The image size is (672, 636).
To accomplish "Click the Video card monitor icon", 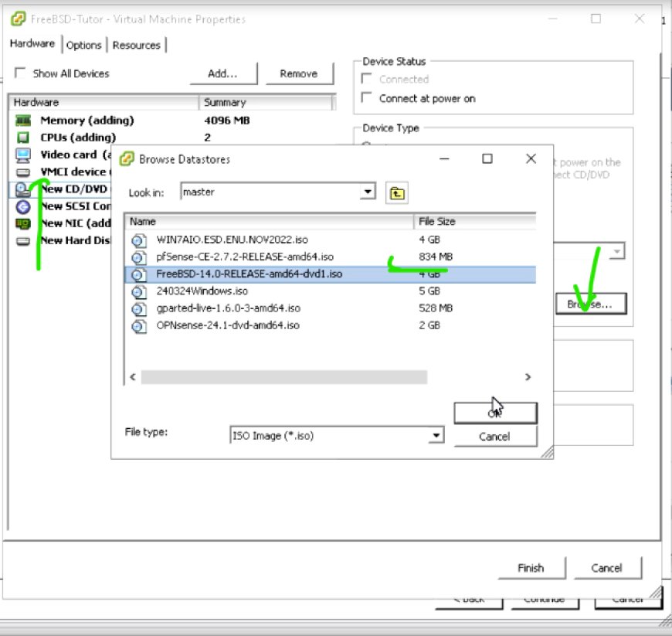I will coord(23,155).
